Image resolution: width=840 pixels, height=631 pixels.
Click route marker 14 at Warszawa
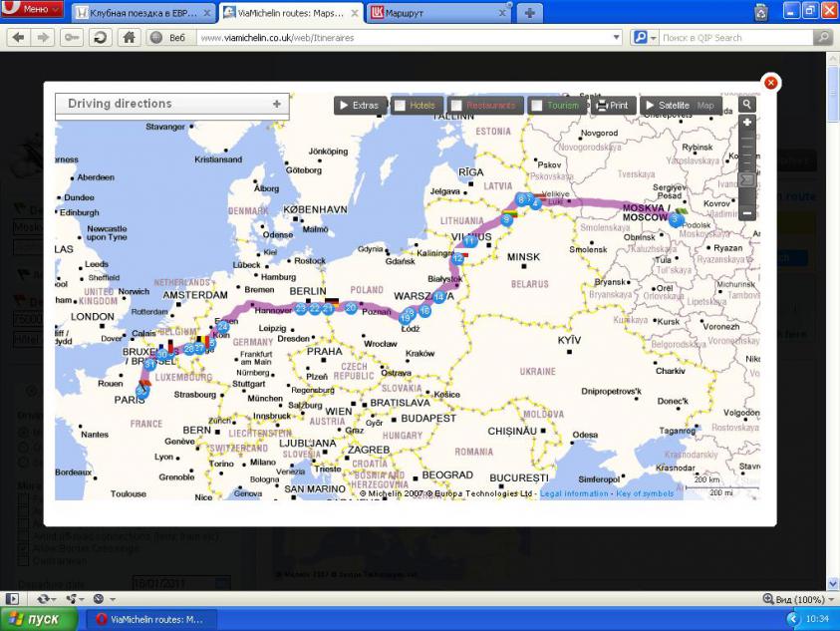tap(438, 296)
